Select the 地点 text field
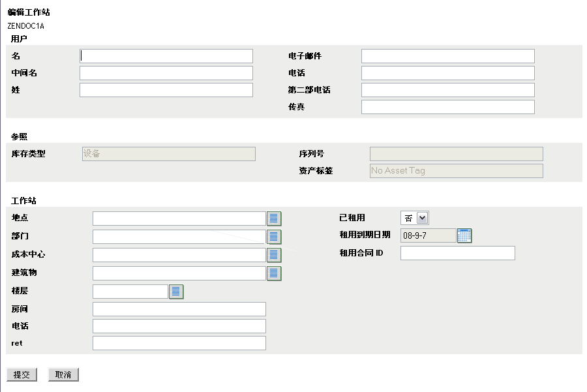This screenshot has height=392, width=587. pyautogui.click(x=179, y=219)
